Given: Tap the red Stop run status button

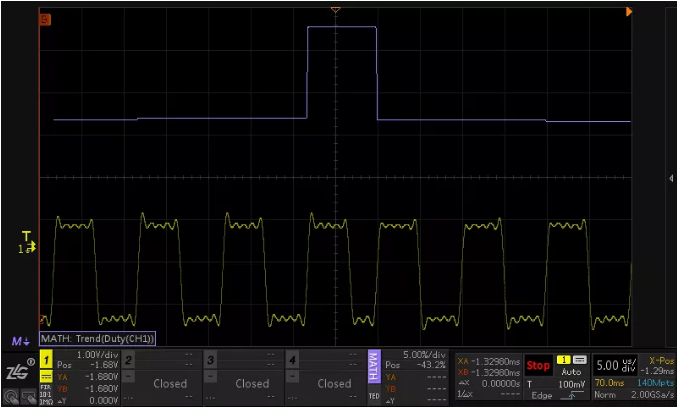Looking at the screenshot, I should [538, 366].
